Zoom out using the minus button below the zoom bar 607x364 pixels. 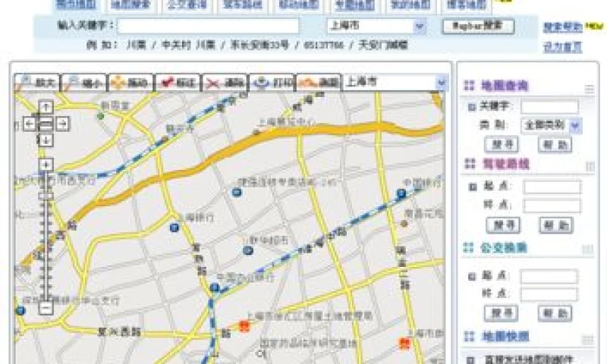click(46, 308)
